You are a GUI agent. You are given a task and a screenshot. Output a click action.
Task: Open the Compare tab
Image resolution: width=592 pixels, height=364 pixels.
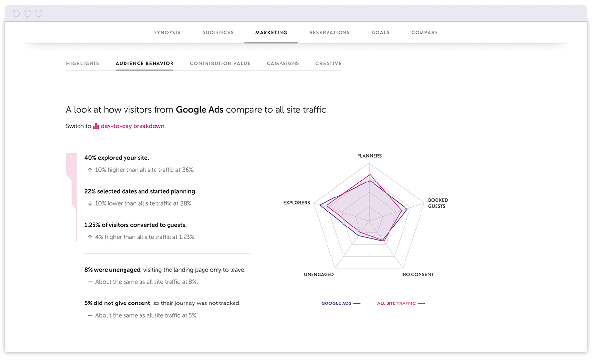point(424,33)
